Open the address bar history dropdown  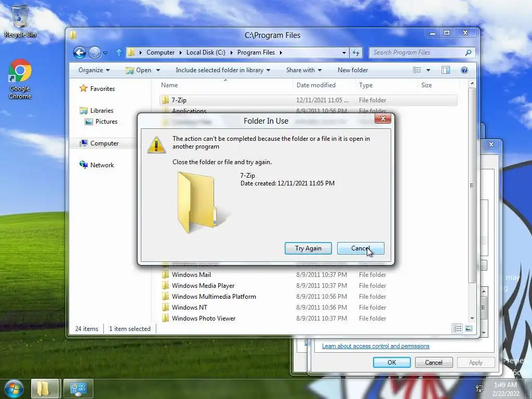(x=344, y=52)
